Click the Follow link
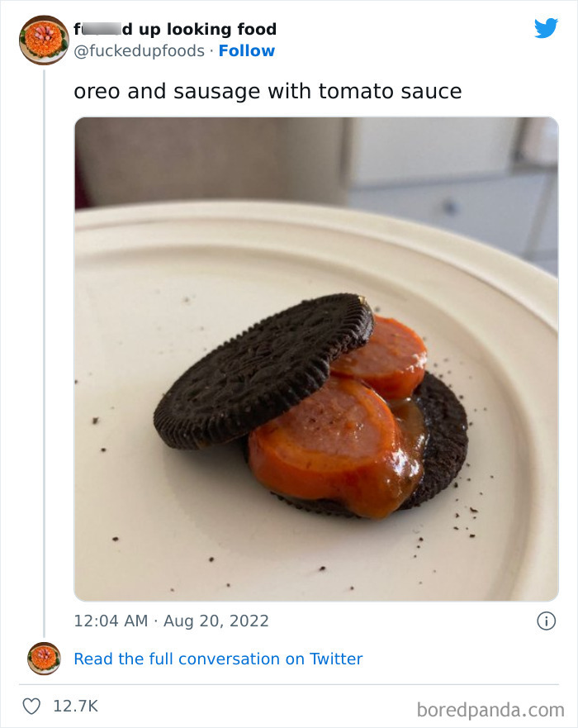Screen dimensions: 578x728 click(x=248, y=51)
